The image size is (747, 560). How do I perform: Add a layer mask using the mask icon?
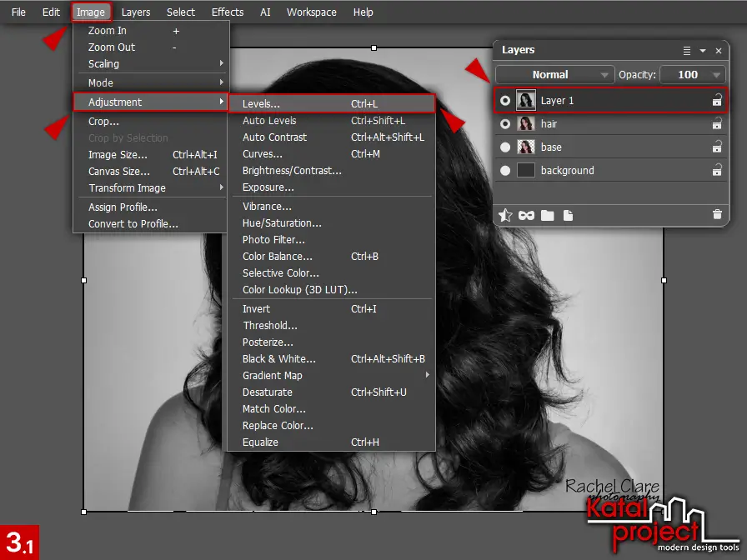point(524,215)
